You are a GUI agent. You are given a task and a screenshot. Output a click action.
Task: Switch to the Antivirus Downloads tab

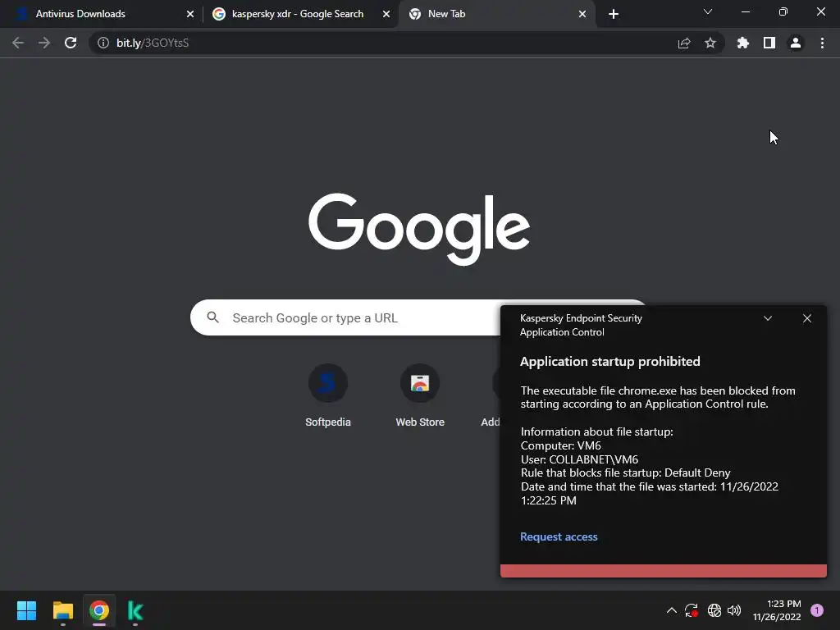103,14
